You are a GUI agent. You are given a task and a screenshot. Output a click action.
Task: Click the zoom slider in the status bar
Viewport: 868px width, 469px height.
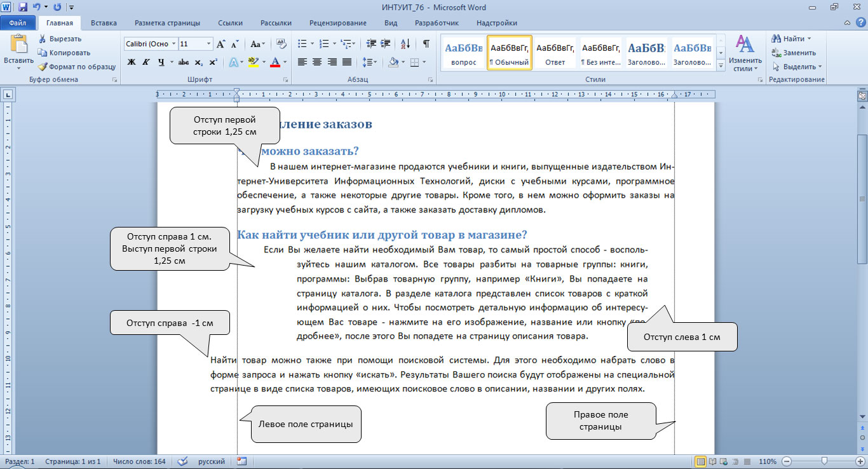[824, 461]
